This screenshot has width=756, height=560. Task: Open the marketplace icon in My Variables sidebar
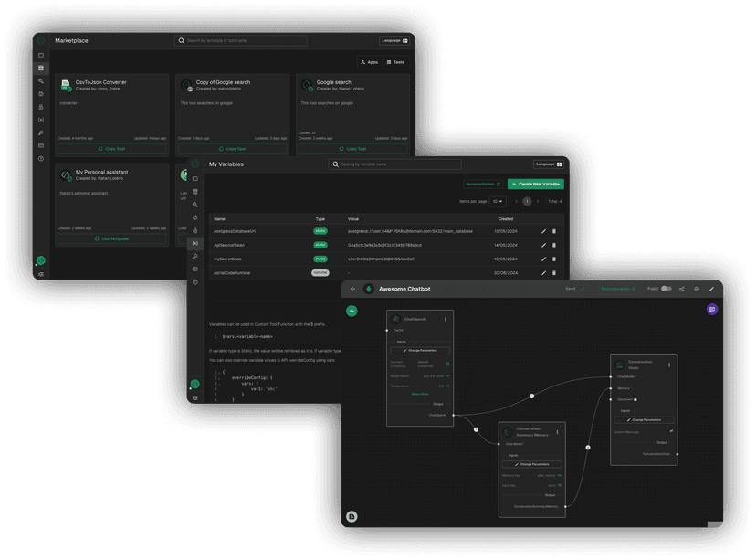point(195,192)
